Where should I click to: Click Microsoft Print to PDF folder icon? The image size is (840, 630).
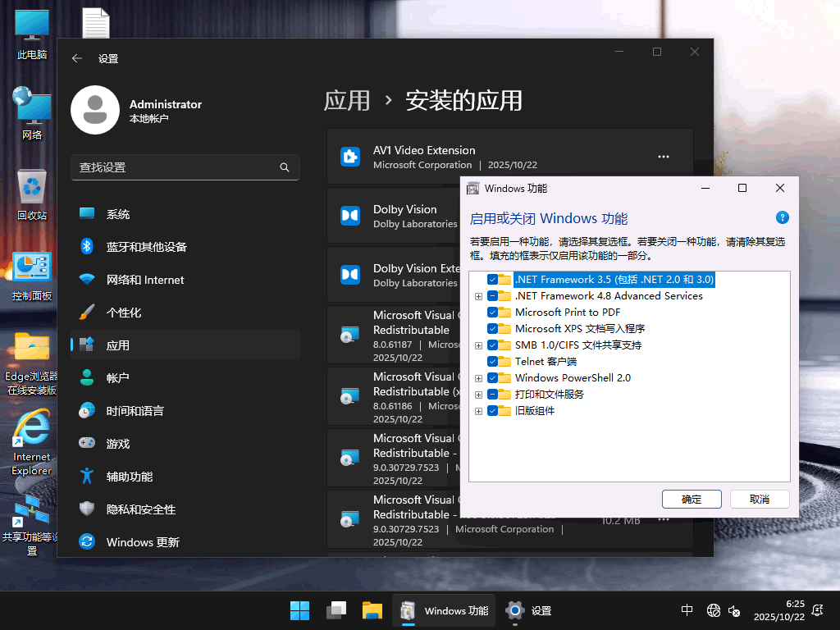504,313
